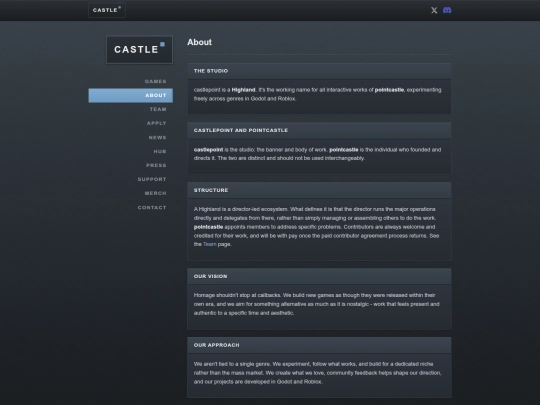Image resolution: width=540 pixels, height=405 pixels.
Task: Select the About sidebar item
Action: point(131,95)
